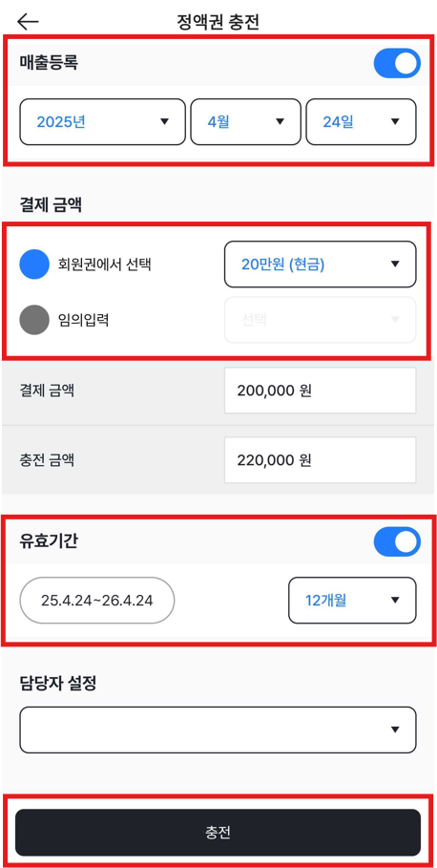Open the 2025년 year dropdown
This screenshot has width=437, height=868.
[102, 122]
